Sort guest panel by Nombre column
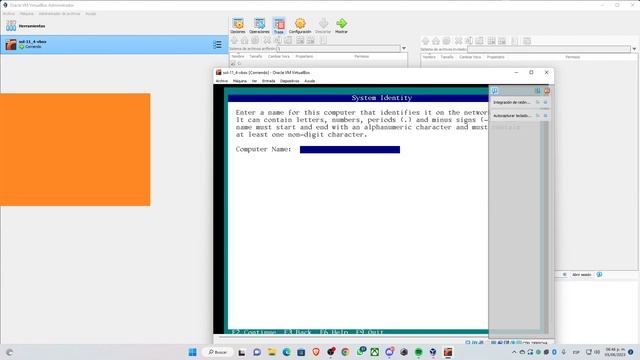Viewport: 640px width, 360px height. tap(429, 57)
